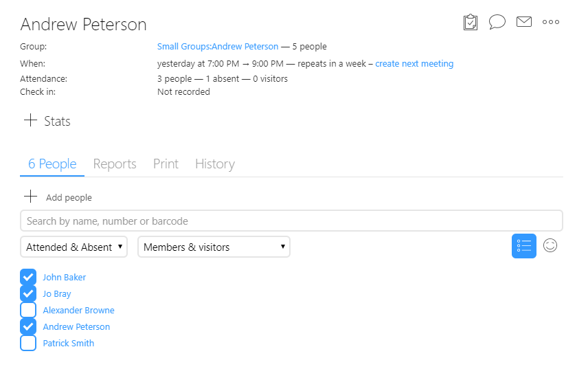Image resolution: width=588 pixels, height=369 pixels.
Task: Click the create next meeting link
Action: (x=414, y=64)
